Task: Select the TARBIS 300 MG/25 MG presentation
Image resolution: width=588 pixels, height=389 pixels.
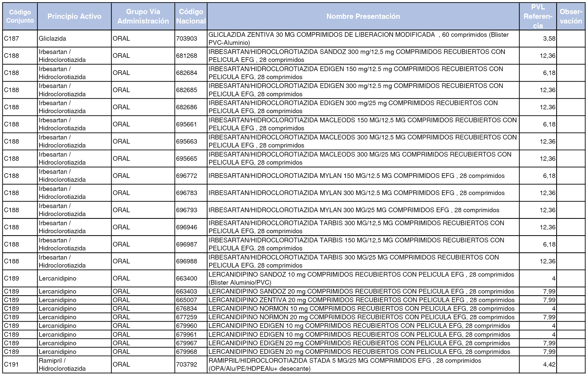Action: tap(363, 261)
